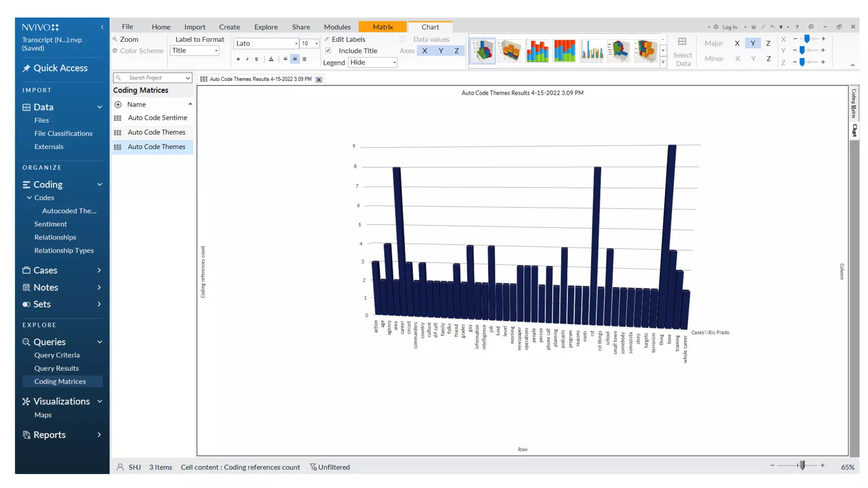Switch to the Matrix ribbon tab
This screenshot has height=488, width=868.
pyautogui.click(x=383, y=27)
